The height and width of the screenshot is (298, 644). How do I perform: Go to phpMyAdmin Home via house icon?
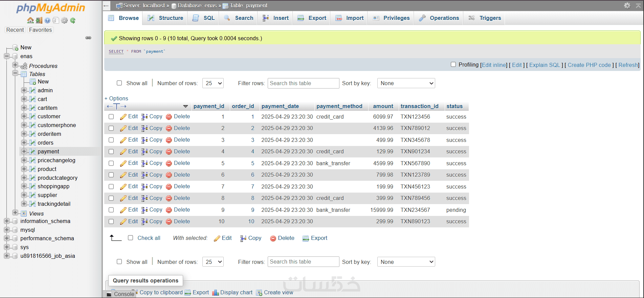click(x=30, y=20)
